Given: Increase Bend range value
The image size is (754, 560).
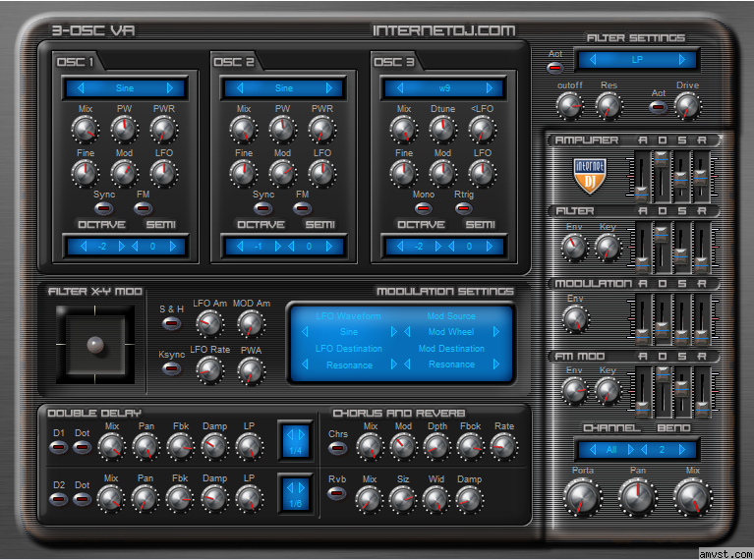Looking at the screenshot, I should click(x=682, y=449).
